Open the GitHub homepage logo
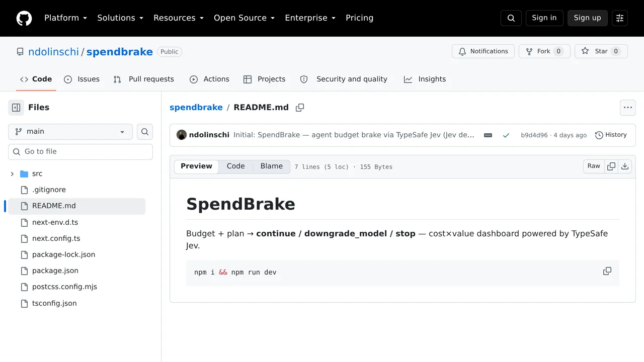The height and width of the screenshot is (362, 644). 24,18
